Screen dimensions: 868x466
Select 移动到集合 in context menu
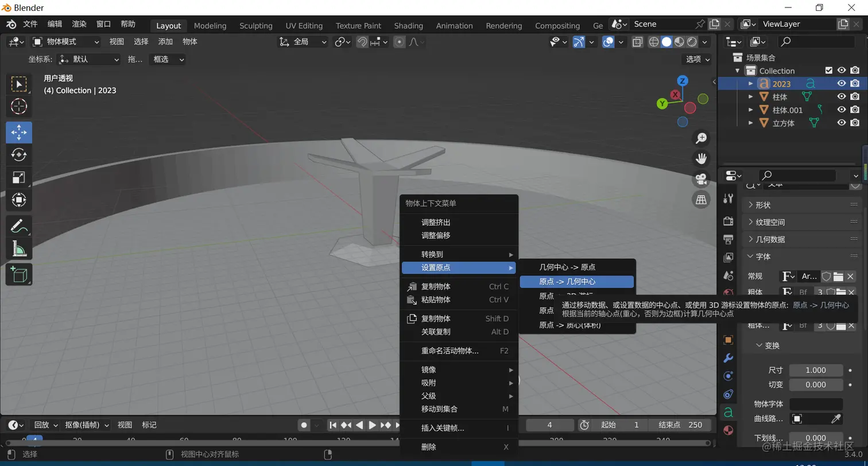(459, 409)
